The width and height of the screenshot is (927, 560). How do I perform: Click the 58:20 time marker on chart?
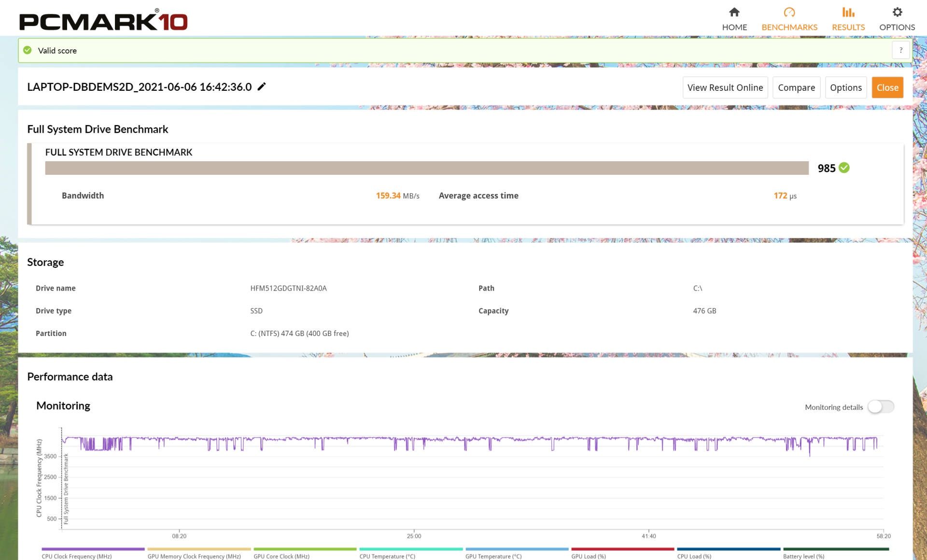click(x=884, y=536)
